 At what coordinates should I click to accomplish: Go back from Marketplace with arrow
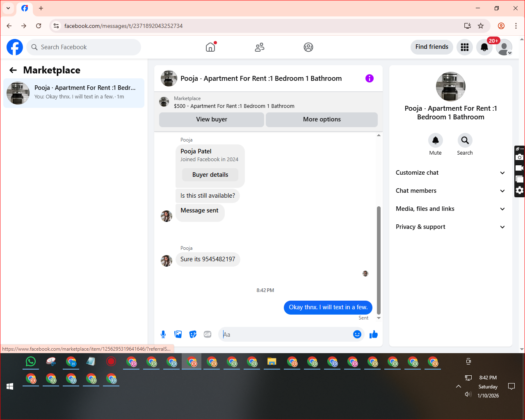tap(13, 70)
